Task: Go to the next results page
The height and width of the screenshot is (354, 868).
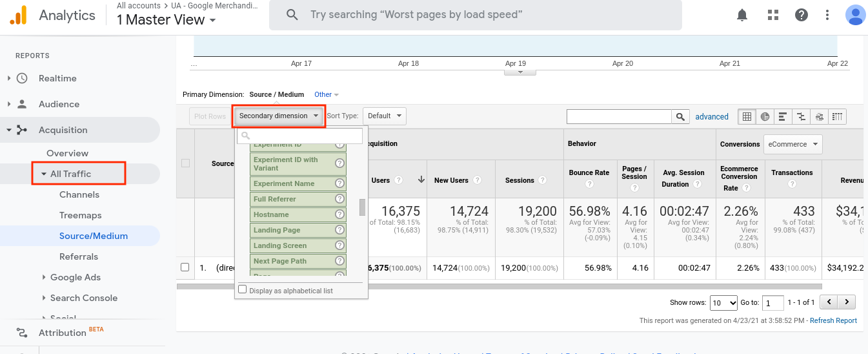Action: pyautogui.click(x=847, y=302)
